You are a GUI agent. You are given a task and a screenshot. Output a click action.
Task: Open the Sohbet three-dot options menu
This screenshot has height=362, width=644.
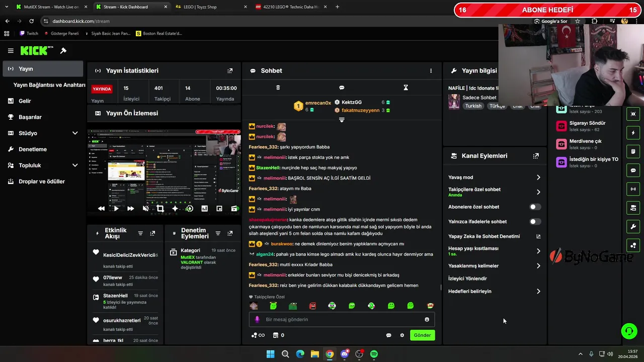431,71
